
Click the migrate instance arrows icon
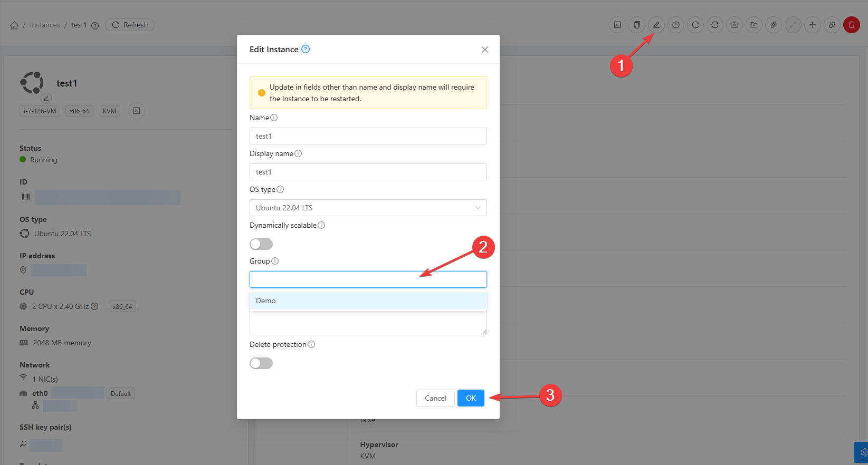tap(812, 25)
